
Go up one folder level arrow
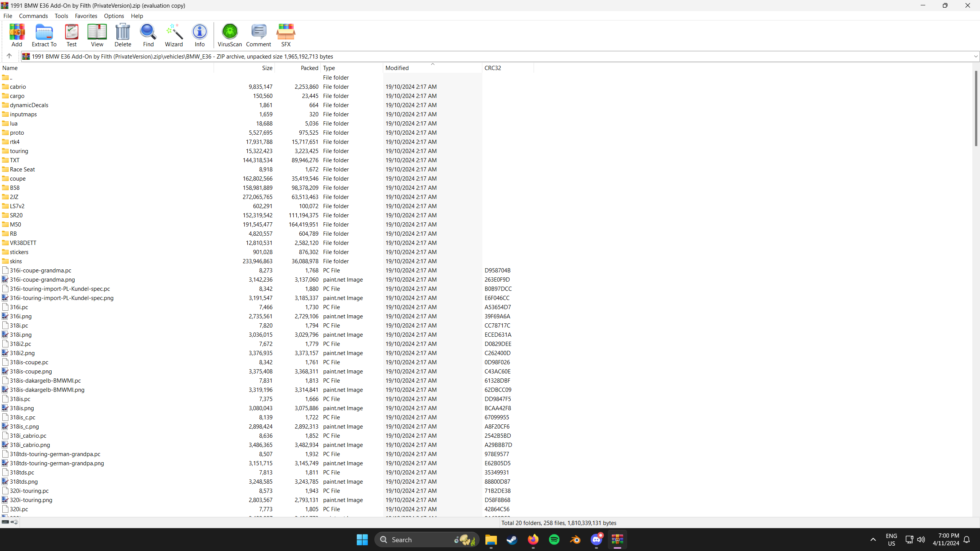[x=9, y=56]
